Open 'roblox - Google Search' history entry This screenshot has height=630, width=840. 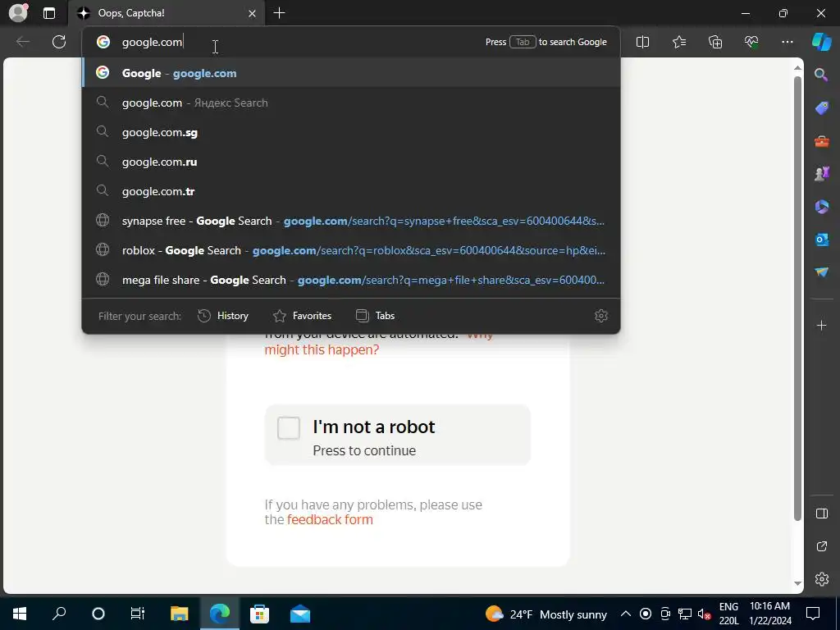coord(351,249)
